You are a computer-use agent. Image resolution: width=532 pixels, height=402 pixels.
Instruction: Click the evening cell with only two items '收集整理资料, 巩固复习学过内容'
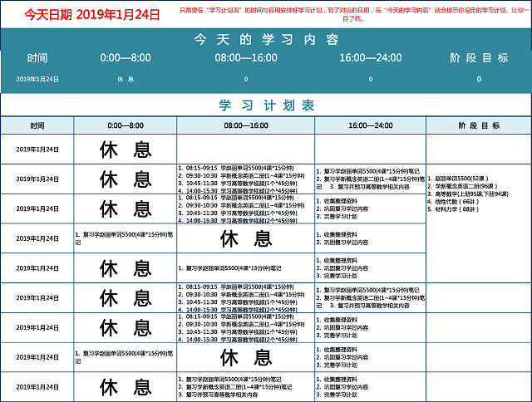pyautogui.click(x=370, y=238)
